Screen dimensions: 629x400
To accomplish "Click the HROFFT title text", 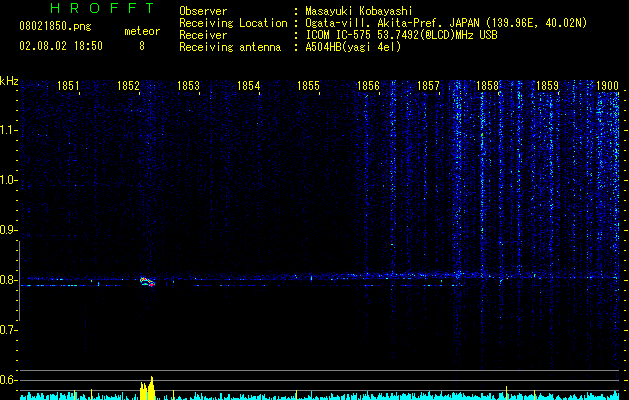I will pos(103,8).
